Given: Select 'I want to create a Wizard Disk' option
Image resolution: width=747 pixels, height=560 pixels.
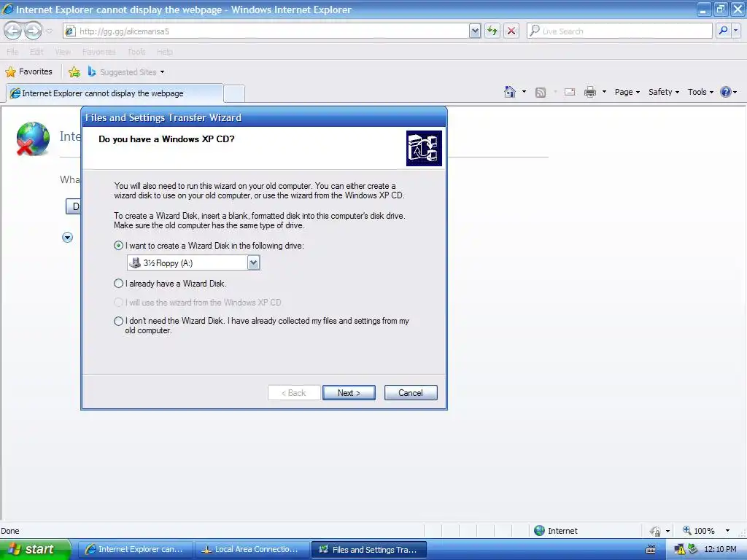Looking at the screenshot, I should tap(118, 246).
